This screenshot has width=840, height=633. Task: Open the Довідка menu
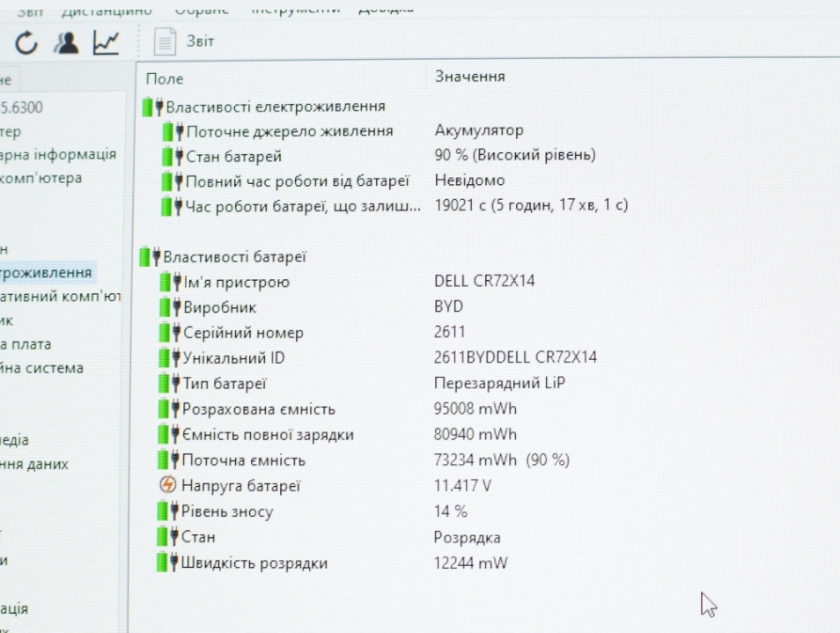pos(386,9)
